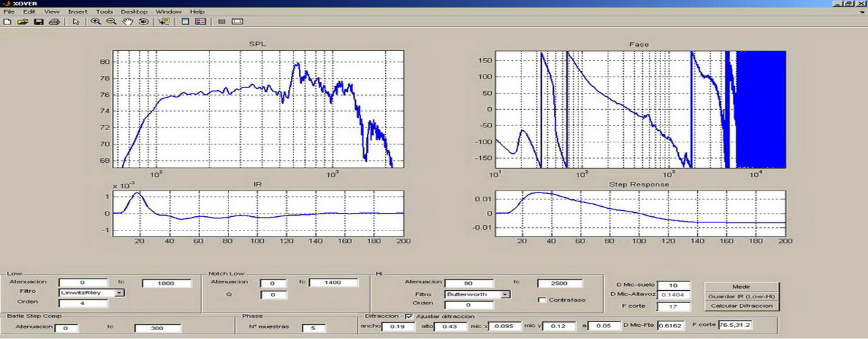The image size is (868, 339).
Task: Click the Bafle Step Comp fc field 300
Action: point(157,328)
